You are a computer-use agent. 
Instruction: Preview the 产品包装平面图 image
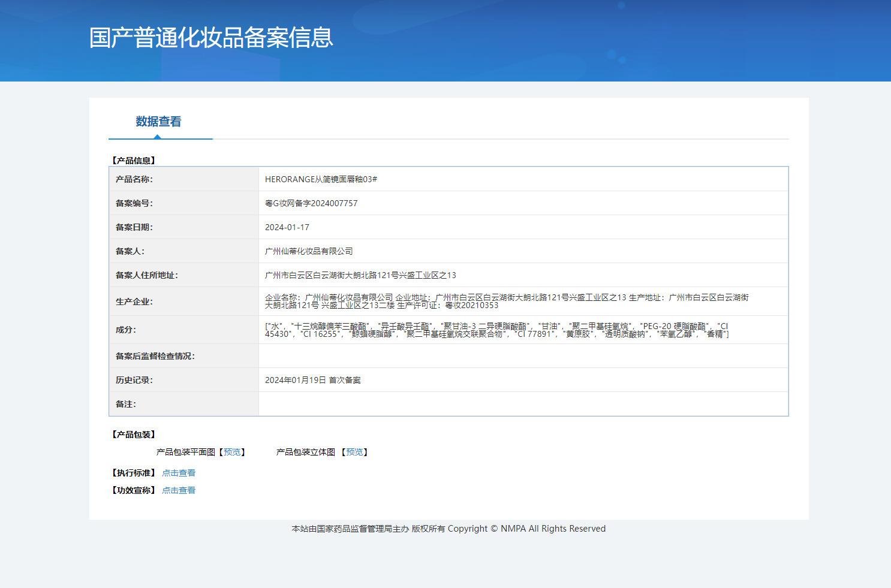232,452
